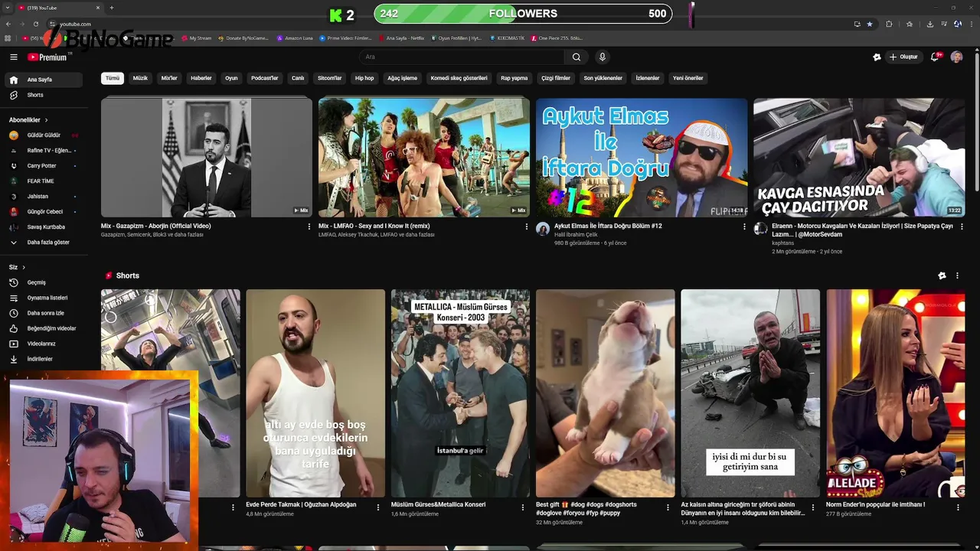Open Chrome downloads icon
The width and height of the screenshot is (980, 551).
[x=929, y=24]
